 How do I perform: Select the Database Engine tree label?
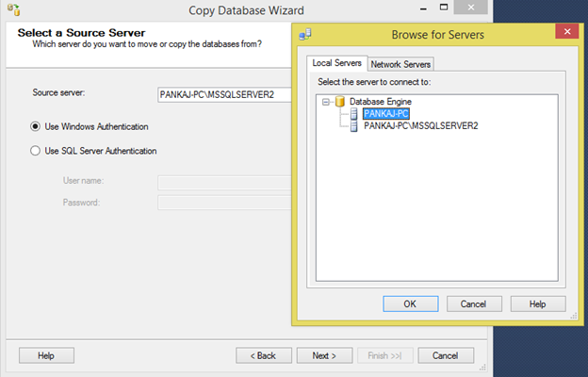[x=381, y=102]
